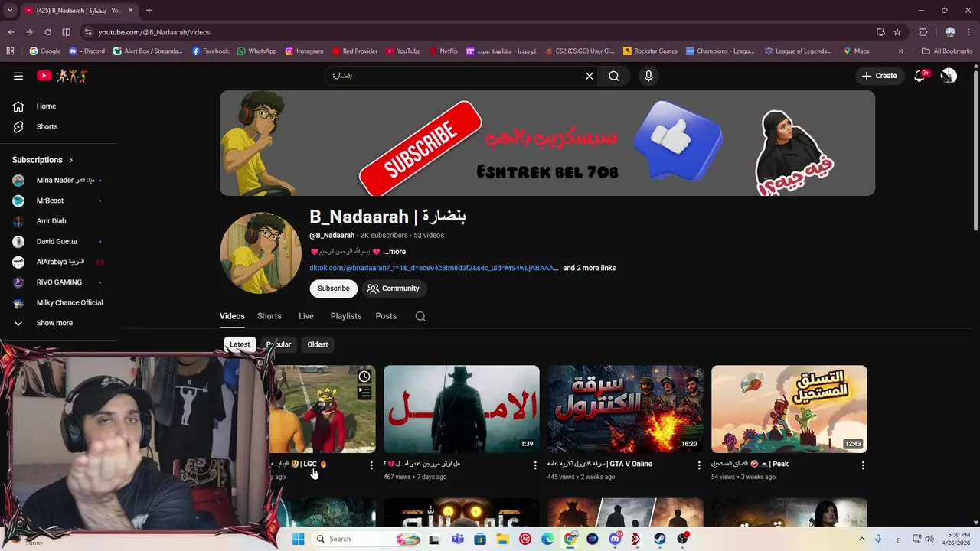
Task: Click the Chrome address bar URL
Action: tap(154, 32)
